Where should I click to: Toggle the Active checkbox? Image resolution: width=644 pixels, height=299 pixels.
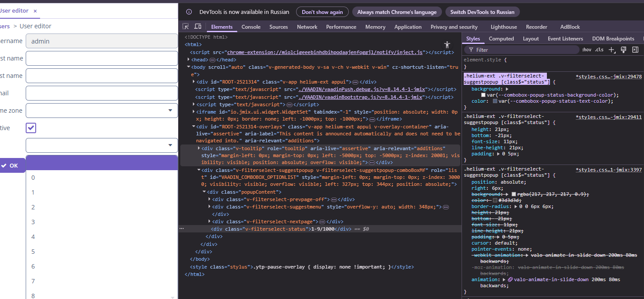click(31, 128)
